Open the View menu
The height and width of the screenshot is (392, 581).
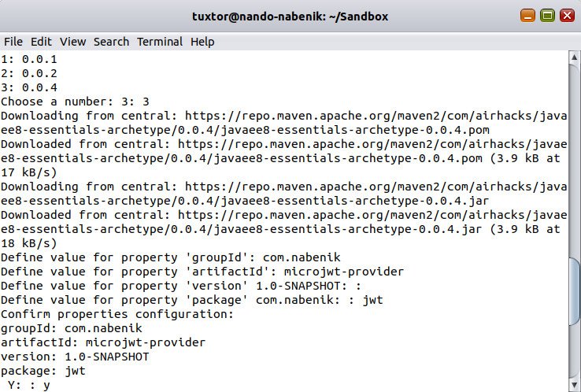click(72, 42)
